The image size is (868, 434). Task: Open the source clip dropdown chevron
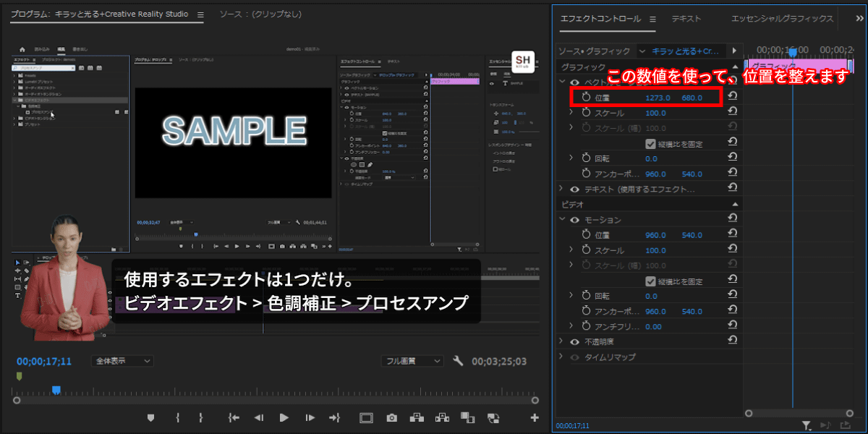(643, 51)
